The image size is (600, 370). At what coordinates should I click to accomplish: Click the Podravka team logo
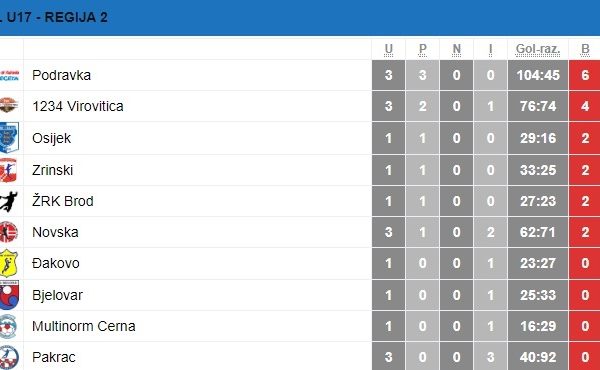pyautogui.click(x=9, y=75)
